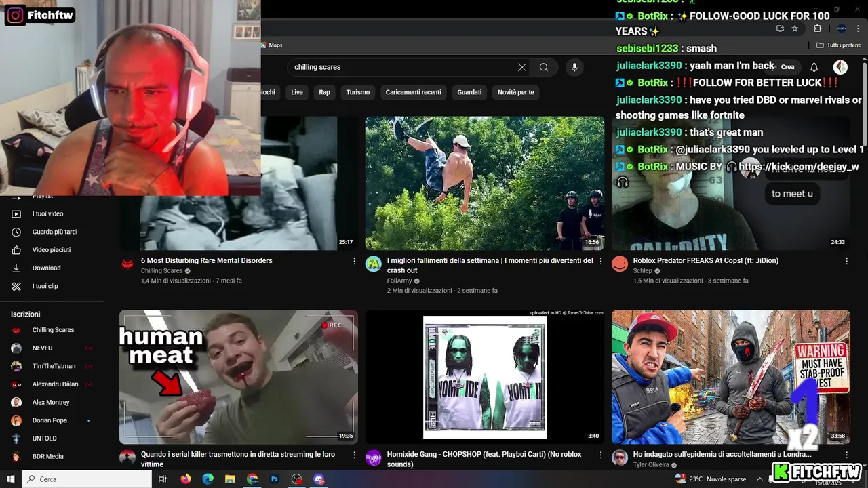Screen dimensions: 868x488
Task: Click title 'Roblox Predator FREAKS At Cops!'
Action: click(x=706, y=260)
